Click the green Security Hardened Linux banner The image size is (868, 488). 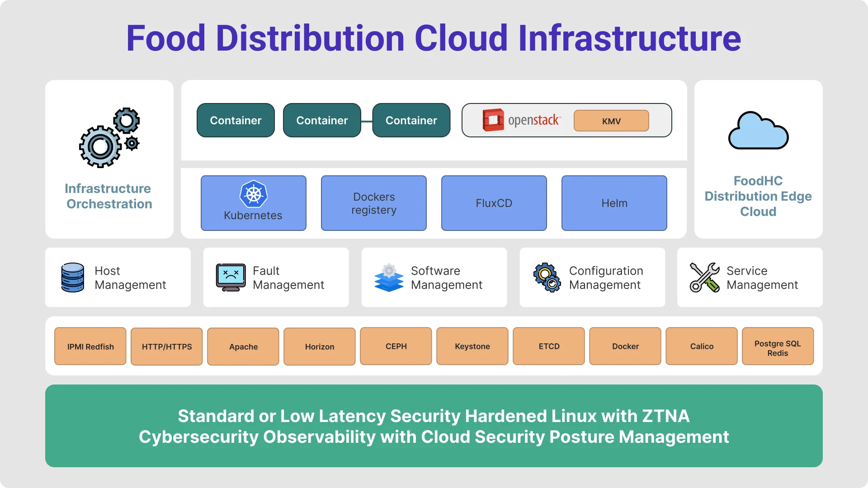click(434, 426)
